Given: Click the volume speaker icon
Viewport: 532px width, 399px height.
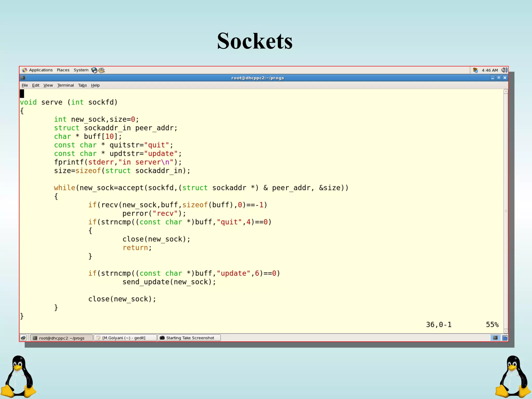Looking at the screenshot, I should (x=504, y=70).
